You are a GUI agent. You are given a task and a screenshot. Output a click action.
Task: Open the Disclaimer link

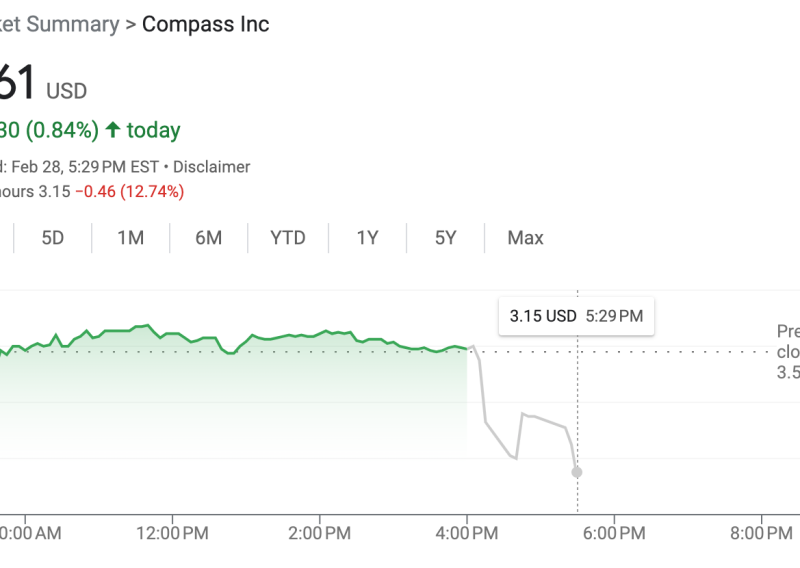[x=214, y=167]
